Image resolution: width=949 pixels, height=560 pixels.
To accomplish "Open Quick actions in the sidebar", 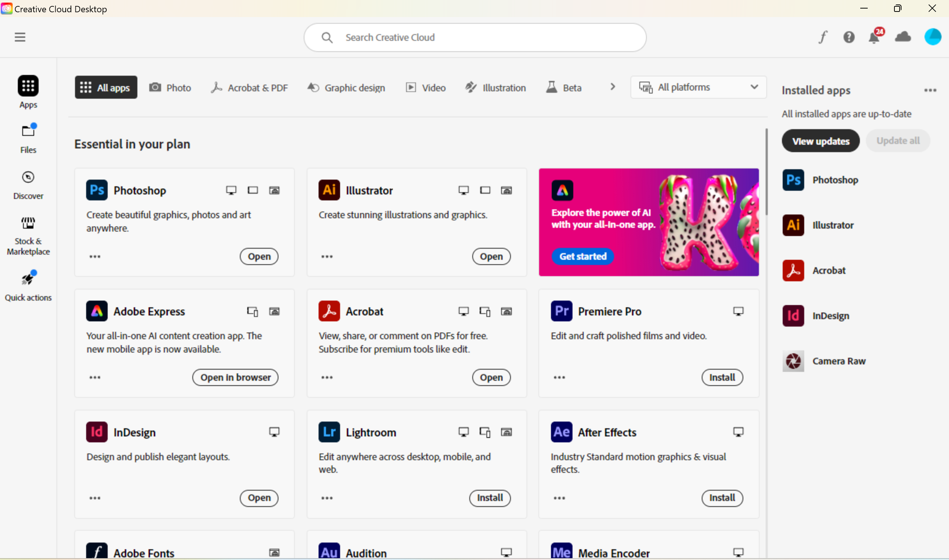I will 28,285.
